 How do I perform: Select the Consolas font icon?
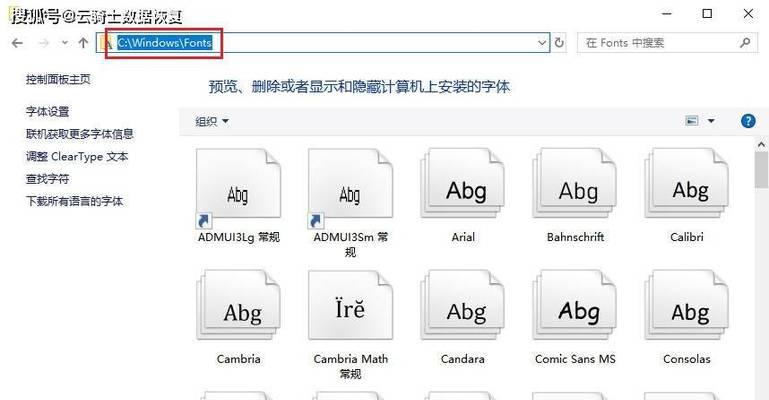687,305
